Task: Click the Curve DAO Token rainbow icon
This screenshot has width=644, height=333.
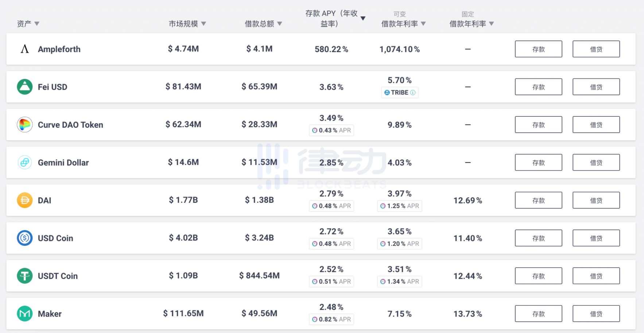Action: (x=25, y=125)
